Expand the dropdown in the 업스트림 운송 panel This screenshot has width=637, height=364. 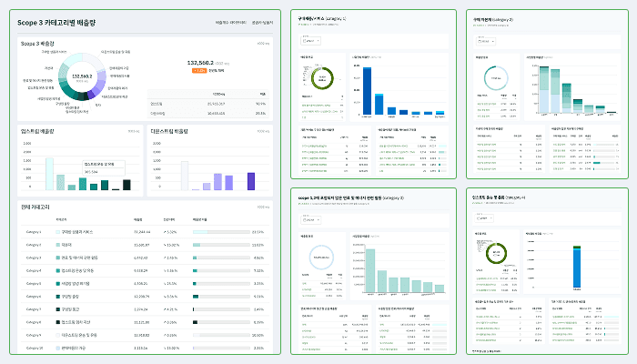click(x=484, y=219)
